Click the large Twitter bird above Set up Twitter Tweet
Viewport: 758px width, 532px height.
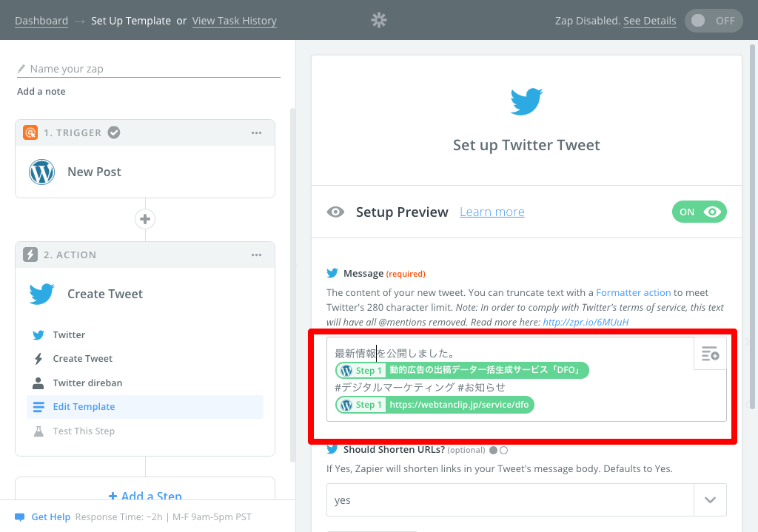[526, 101]
